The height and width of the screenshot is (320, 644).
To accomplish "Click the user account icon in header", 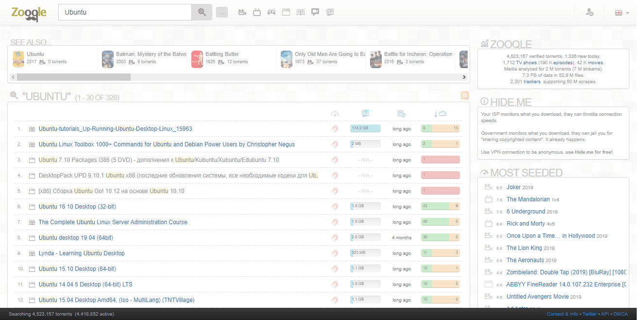I will pyautogui.click(x=590, y=13).
